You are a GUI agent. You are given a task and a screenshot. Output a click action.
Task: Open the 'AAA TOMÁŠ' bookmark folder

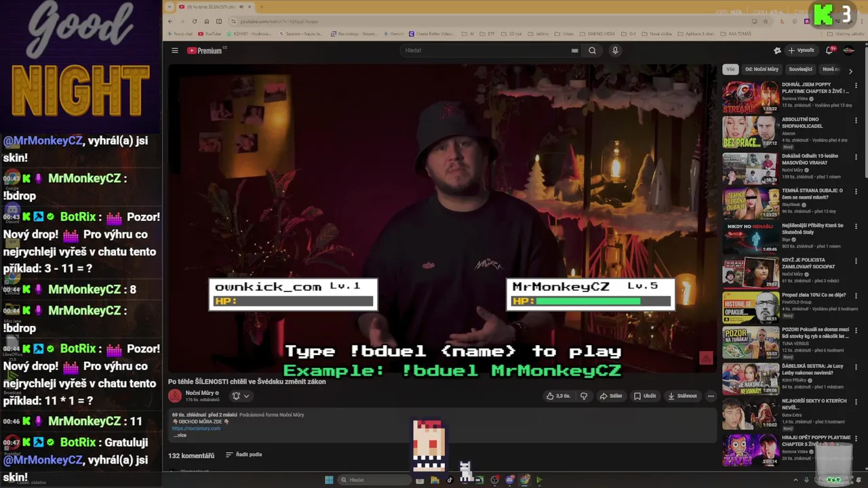[x=736, y=33]
